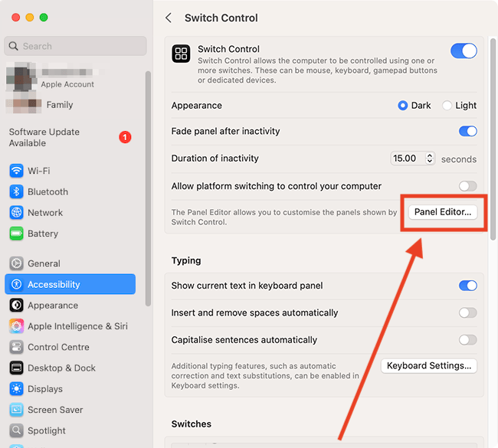This screenshot has width=498, height=448.
Task: Open Wi-Fi settings icon in sidebar
Action: tap(16, 171)
